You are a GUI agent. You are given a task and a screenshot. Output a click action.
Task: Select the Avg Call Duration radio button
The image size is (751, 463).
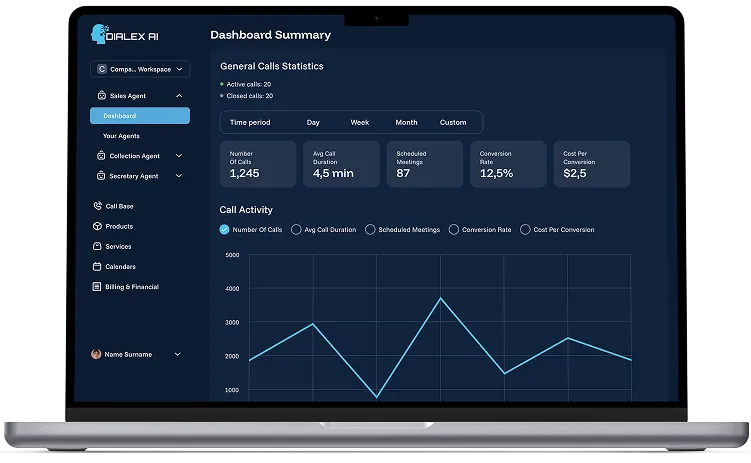coord(296,229)
